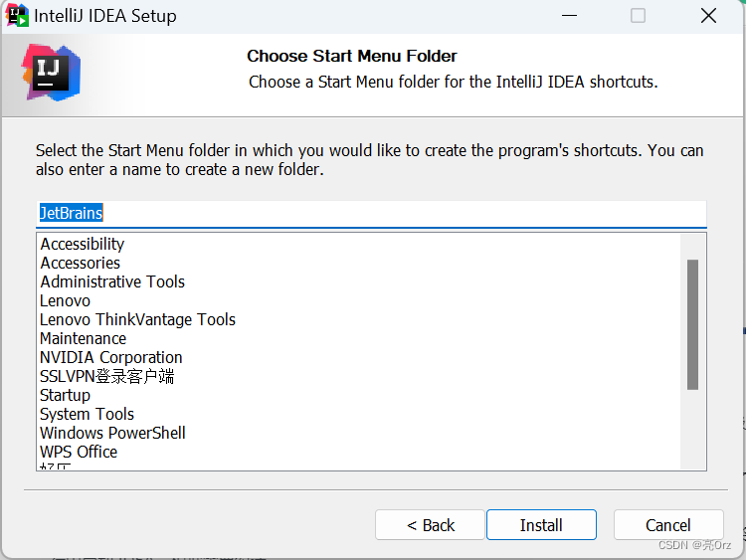Minimize the setup window

[569, 16]
